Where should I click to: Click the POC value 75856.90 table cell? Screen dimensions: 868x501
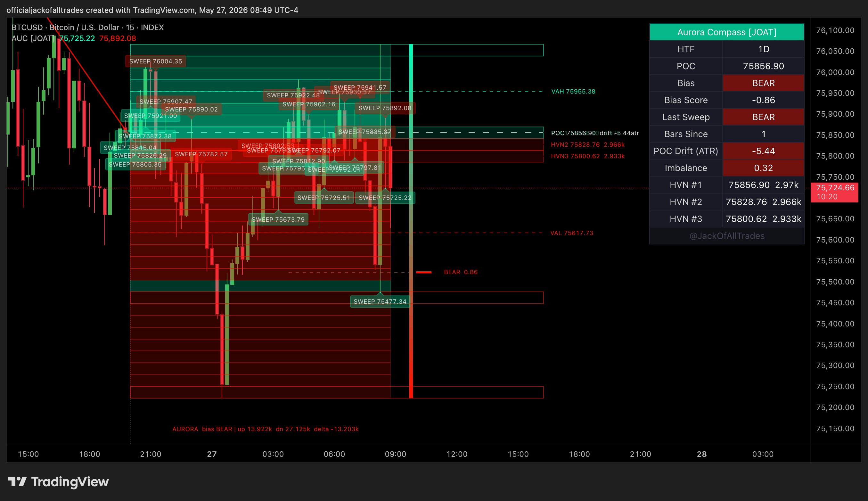pos(763,66)
